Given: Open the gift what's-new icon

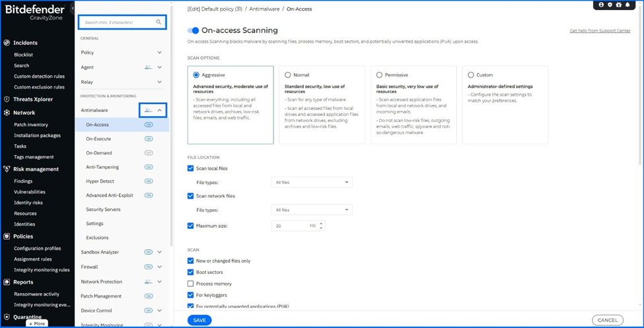Looking at the screenshot, I should tap(618, 5).
